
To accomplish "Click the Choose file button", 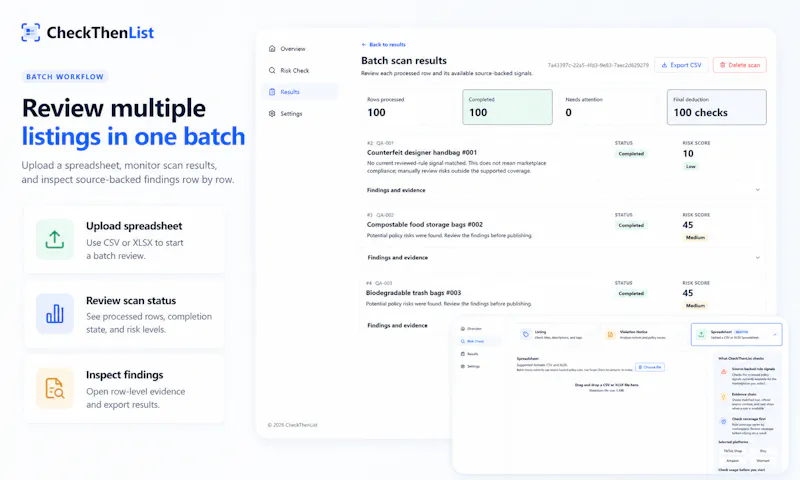I will (649, 367).
